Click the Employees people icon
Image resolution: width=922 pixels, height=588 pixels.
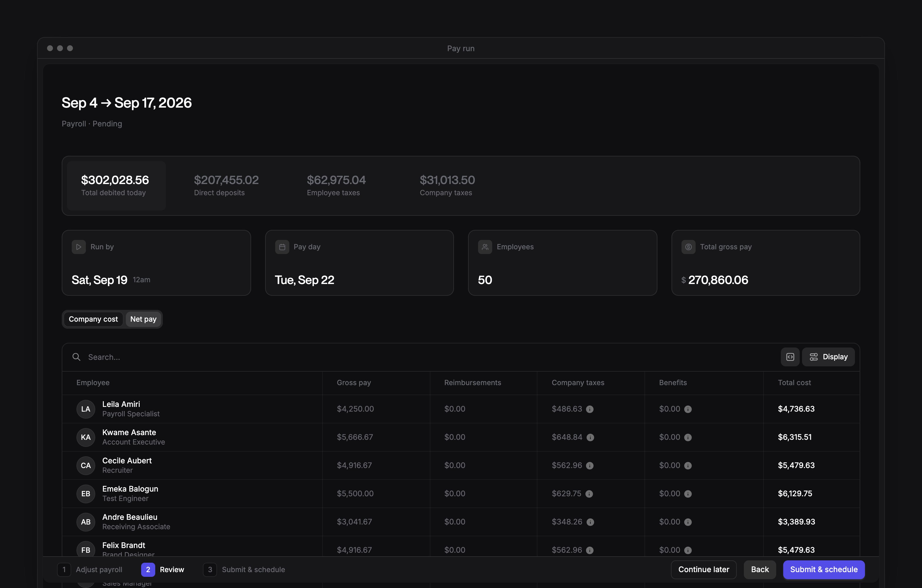click(485, 247)
